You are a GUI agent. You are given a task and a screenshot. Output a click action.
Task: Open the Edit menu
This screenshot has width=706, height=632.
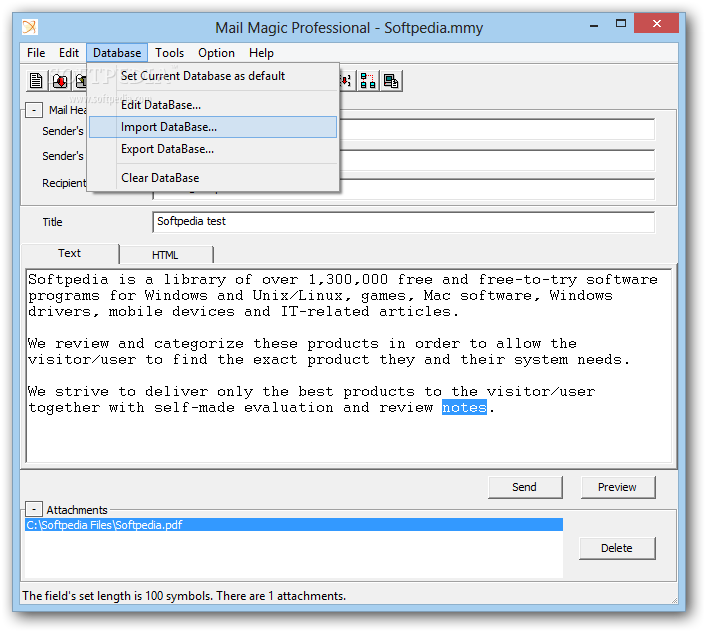pyautogui.click(x=69, y=53)
